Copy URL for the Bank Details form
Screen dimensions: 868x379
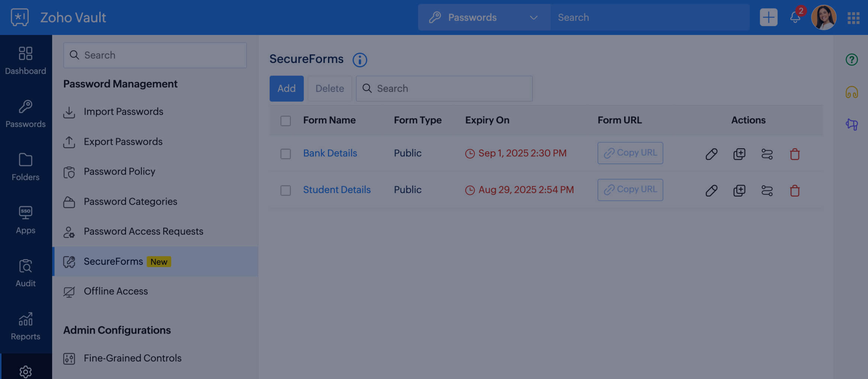point(630,153)
